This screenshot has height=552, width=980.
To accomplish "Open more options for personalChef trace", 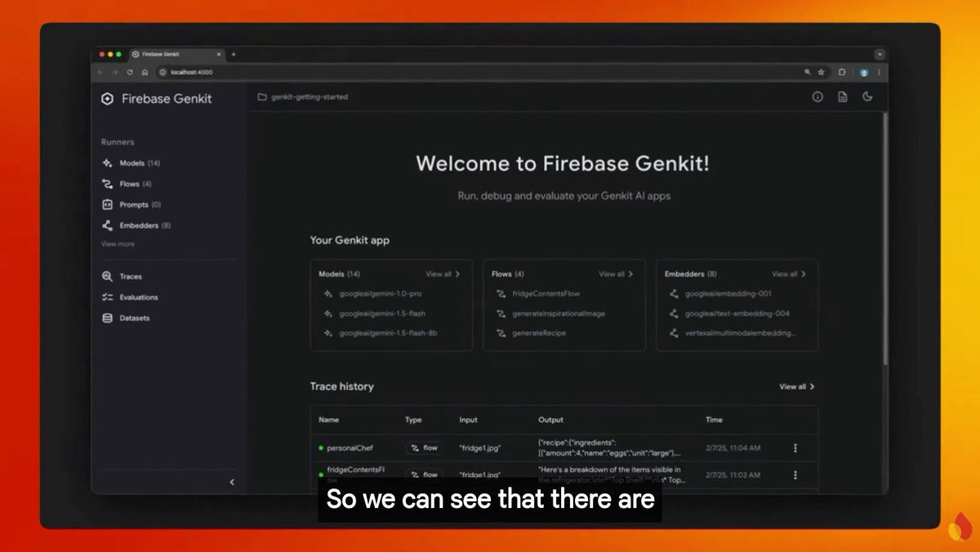I will pos(795,448).
